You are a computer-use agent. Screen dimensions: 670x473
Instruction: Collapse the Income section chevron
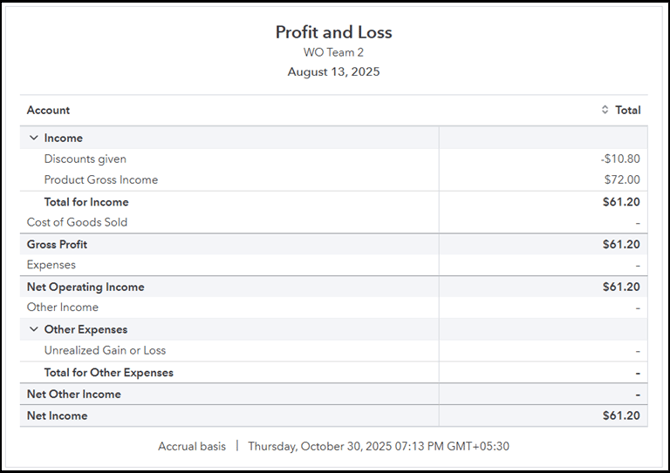(x=33, y=138)
